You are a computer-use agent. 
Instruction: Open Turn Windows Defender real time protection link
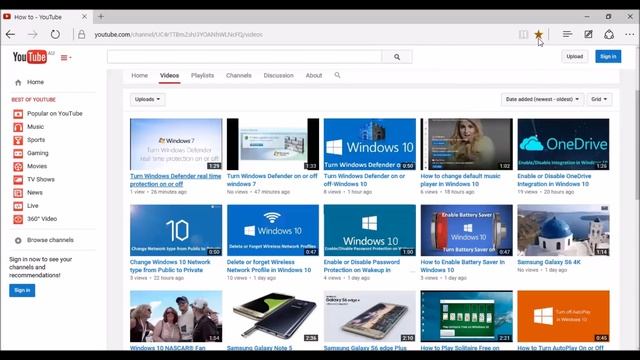coord(176,180)
